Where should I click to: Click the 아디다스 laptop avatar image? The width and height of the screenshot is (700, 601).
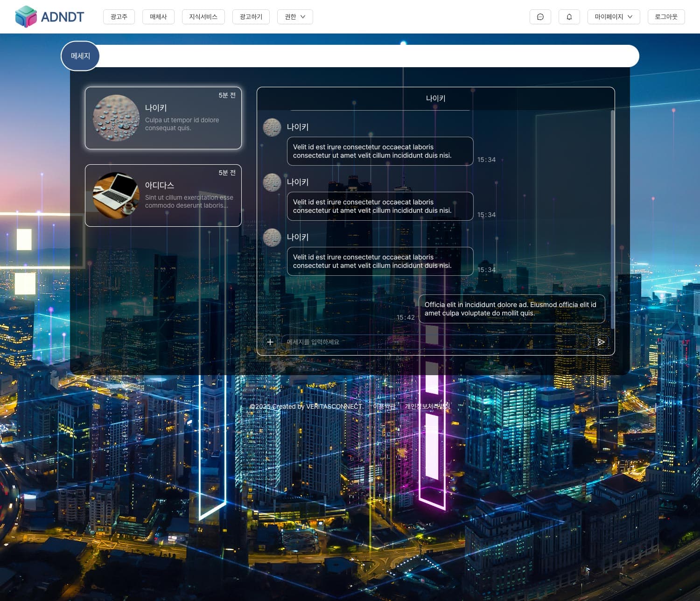(x=116, y=196)
